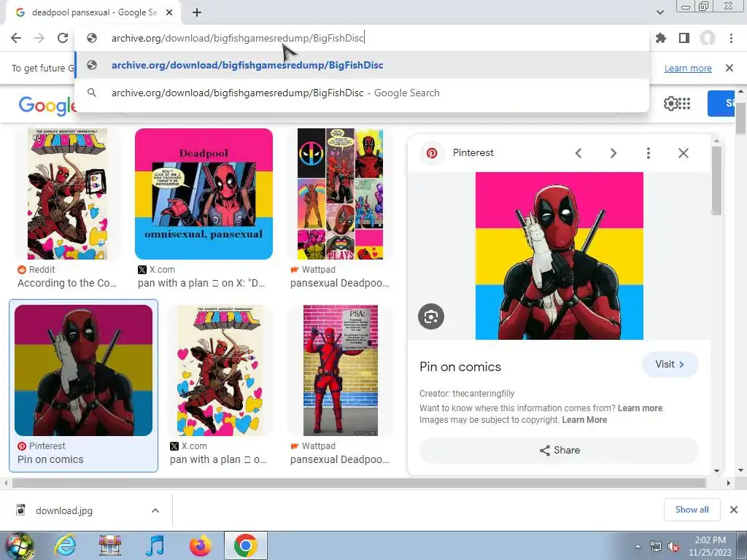Screen dimensions: 747x560
Task: Show hidden system tray icons
Action: 638,547
